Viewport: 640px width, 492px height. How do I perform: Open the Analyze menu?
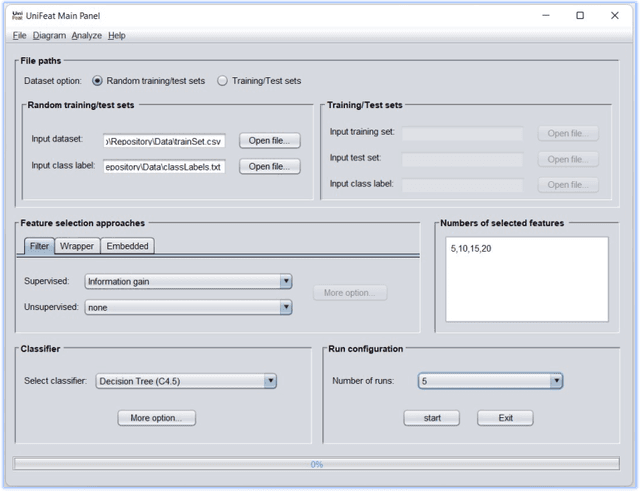(87, 36)
